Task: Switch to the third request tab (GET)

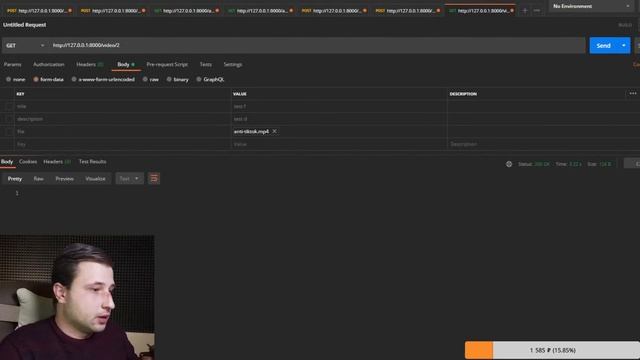Action: click(x=187, y=11)
